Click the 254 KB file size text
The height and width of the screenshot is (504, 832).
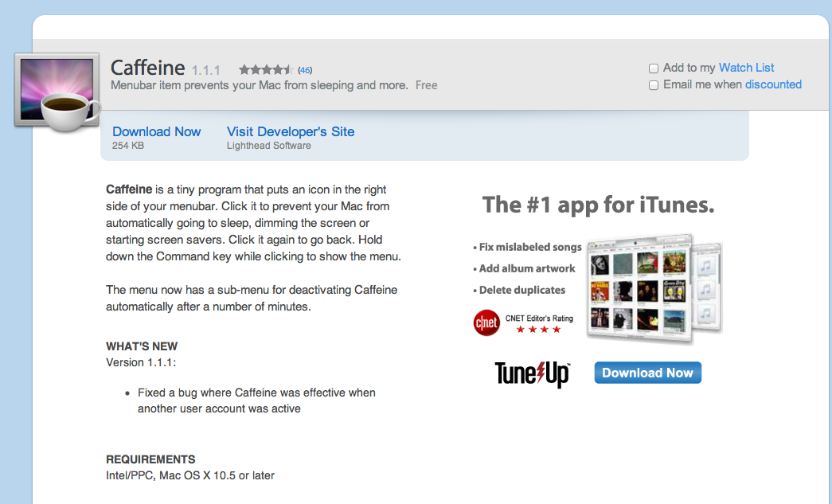[x=128, y=146]
